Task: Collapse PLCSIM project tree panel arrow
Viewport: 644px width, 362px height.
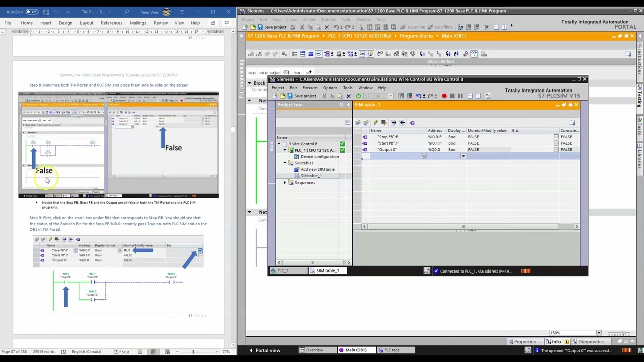Action: click(348, 105)
